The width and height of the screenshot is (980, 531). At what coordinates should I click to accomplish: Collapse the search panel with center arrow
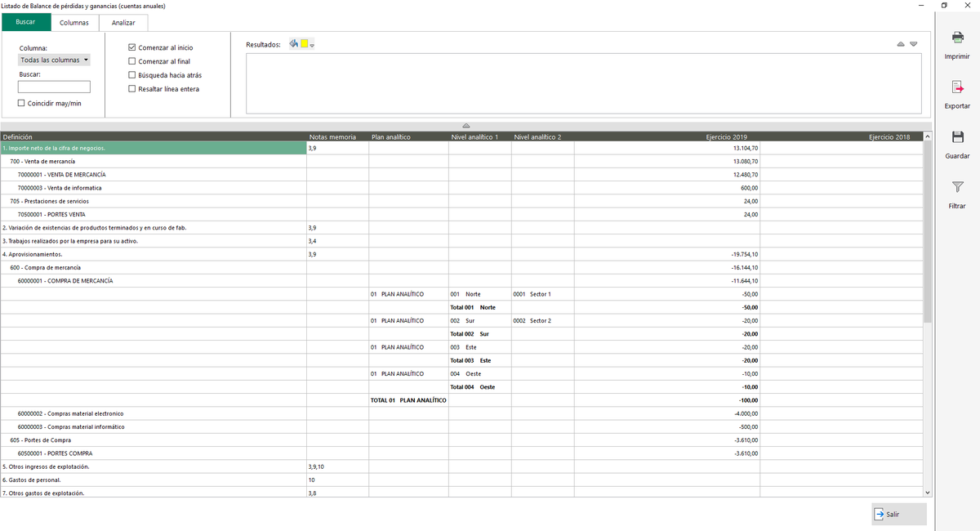[x=466, y=126]
